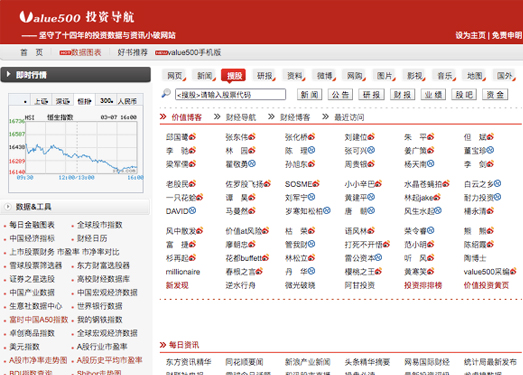Open the Weibo icon next to 老股民

click(x=192, y=184)
